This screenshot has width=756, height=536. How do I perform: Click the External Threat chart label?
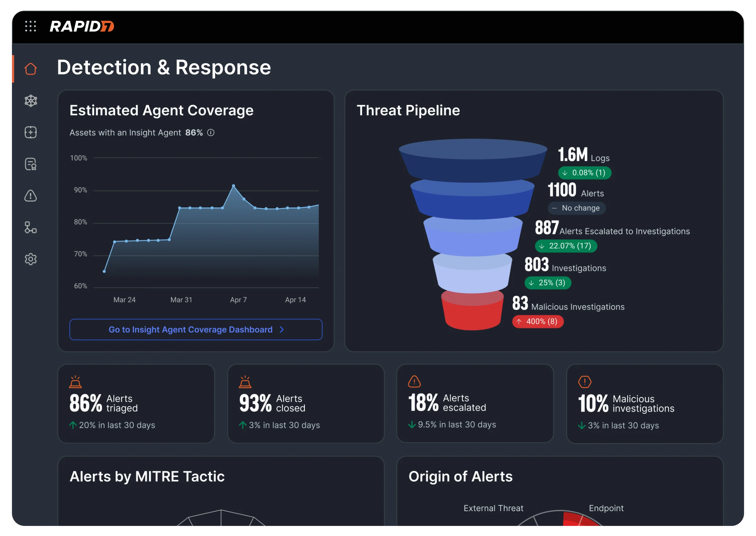tap(493, 508)
